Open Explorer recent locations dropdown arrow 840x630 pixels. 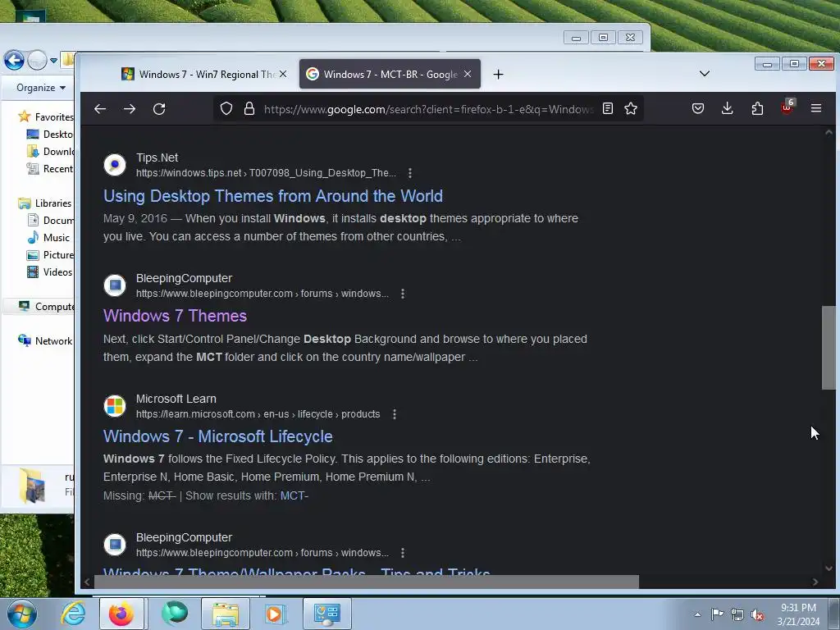point(53,61)
